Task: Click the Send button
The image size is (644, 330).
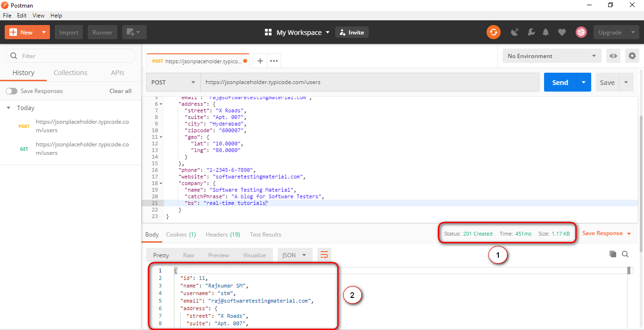Action: pyautogui.click(x=560, y=82)
